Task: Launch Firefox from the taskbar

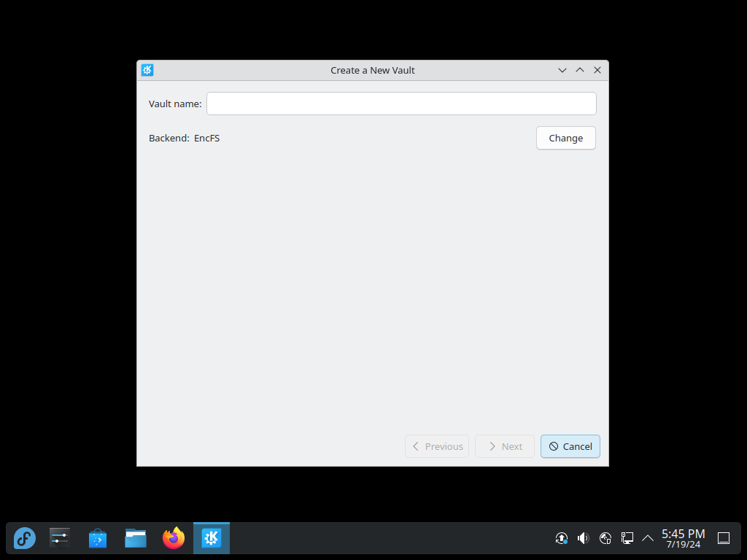Action: click(174, 538)
